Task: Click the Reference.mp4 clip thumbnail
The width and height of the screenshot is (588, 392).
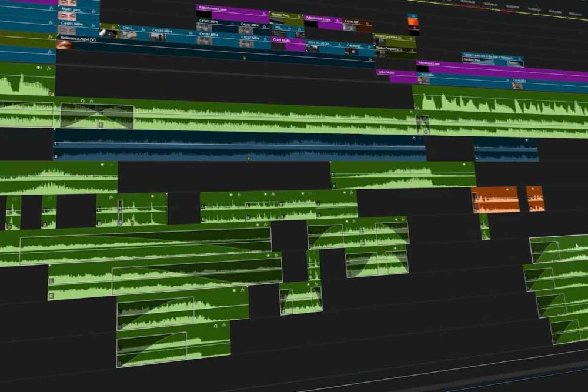Action: [x=65, y=45]
